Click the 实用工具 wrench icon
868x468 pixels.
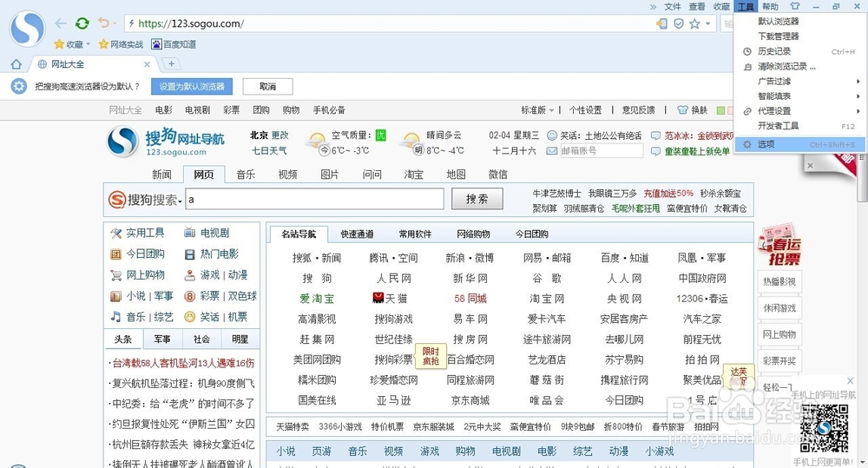pyautogui.click(x=115, y=234)
